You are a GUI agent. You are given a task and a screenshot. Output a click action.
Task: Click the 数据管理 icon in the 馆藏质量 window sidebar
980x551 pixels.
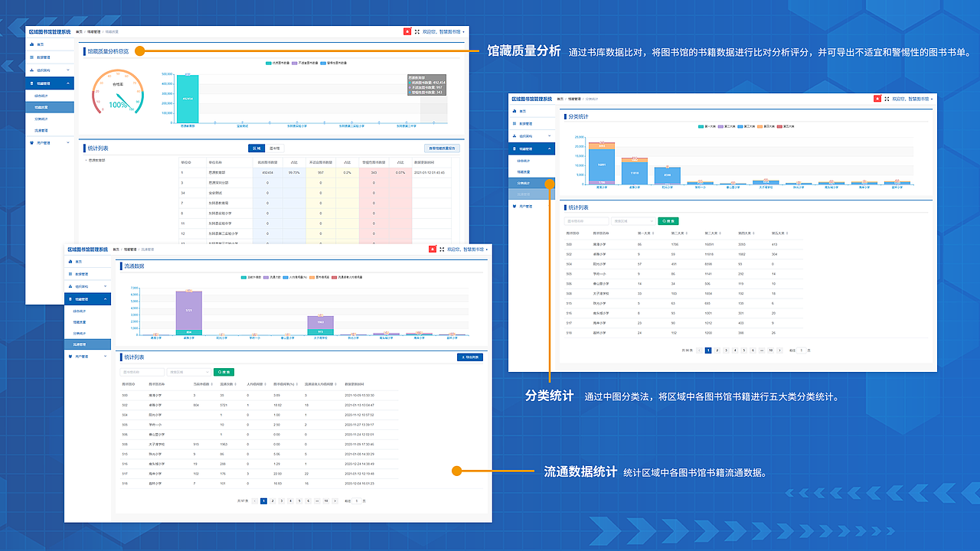(31, 57)
